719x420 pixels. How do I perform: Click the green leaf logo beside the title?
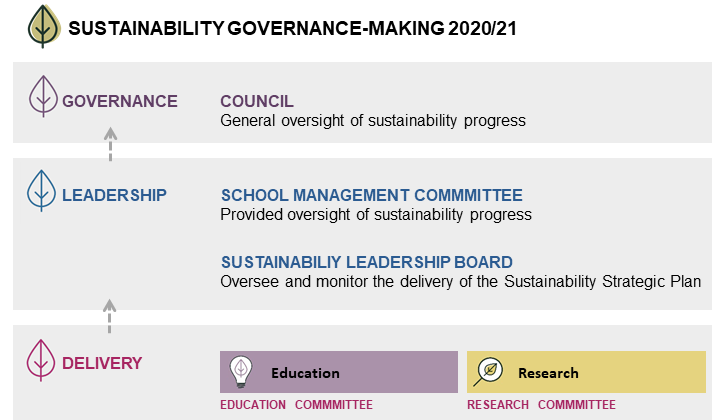point(43,27)
